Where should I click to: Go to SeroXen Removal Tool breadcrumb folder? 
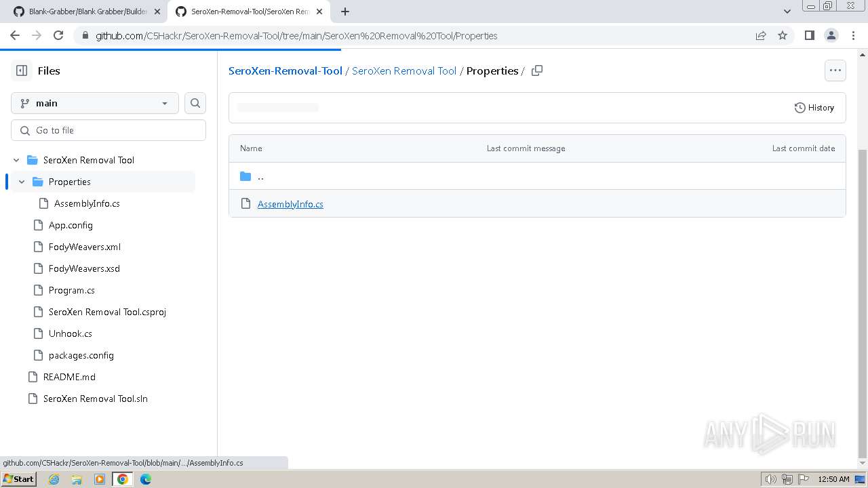click(404, 70)
